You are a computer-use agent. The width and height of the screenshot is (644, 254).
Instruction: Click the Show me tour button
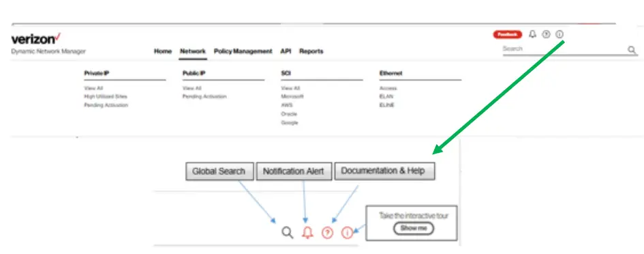click(413, 228)
